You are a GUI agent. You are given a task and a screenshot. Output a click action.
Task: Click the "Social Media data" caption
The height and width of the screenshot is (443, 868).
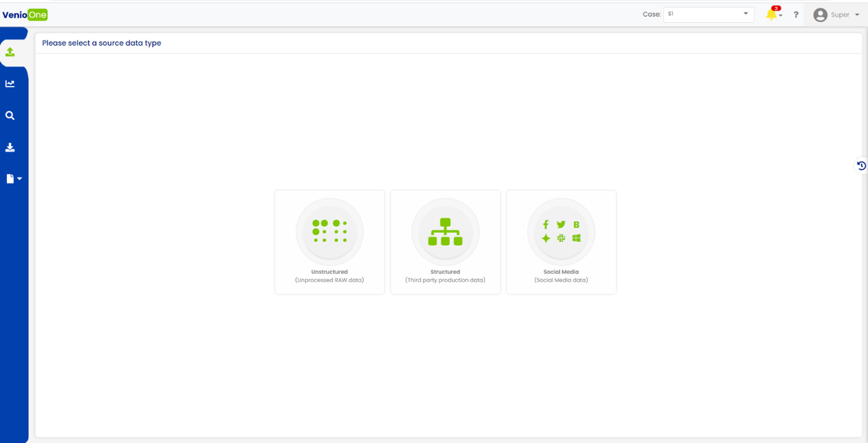pos(561,280)
